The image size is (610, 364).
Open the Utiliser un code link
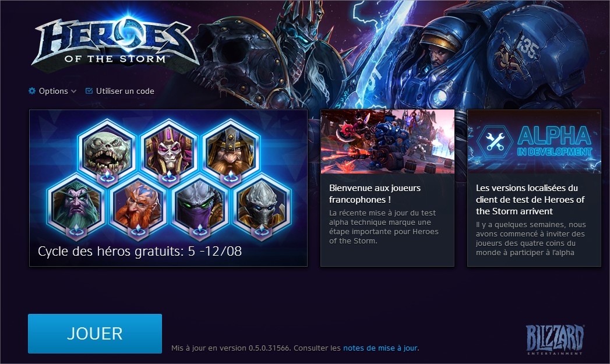click(125, 91)
